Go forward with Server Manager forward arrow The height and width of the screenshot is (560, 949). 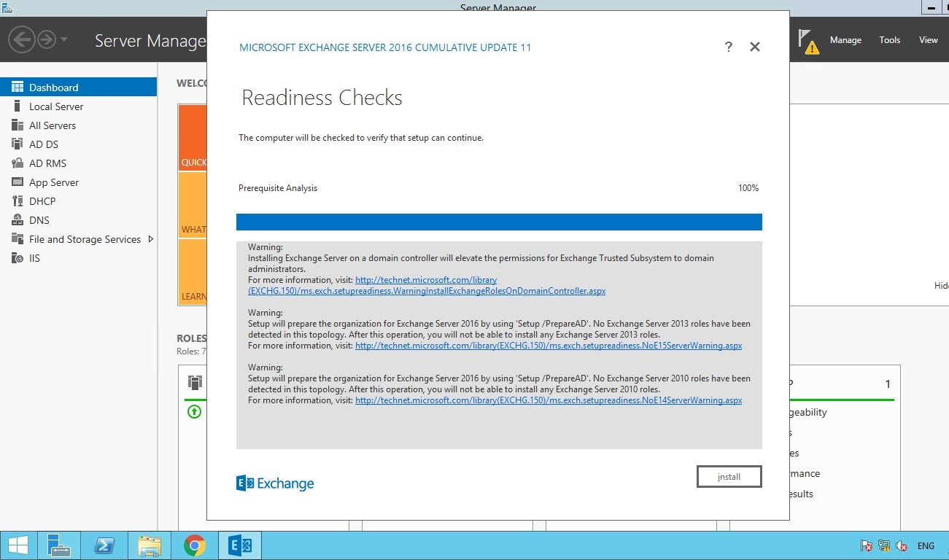tap(47, 39)
